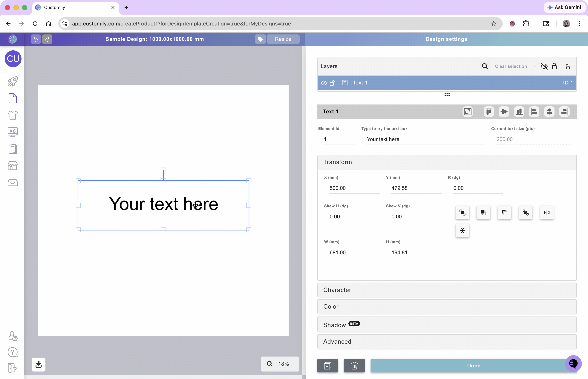Open the help question mark icon
Viewport: 588px width, 379px height.
[x=13, y=352]
